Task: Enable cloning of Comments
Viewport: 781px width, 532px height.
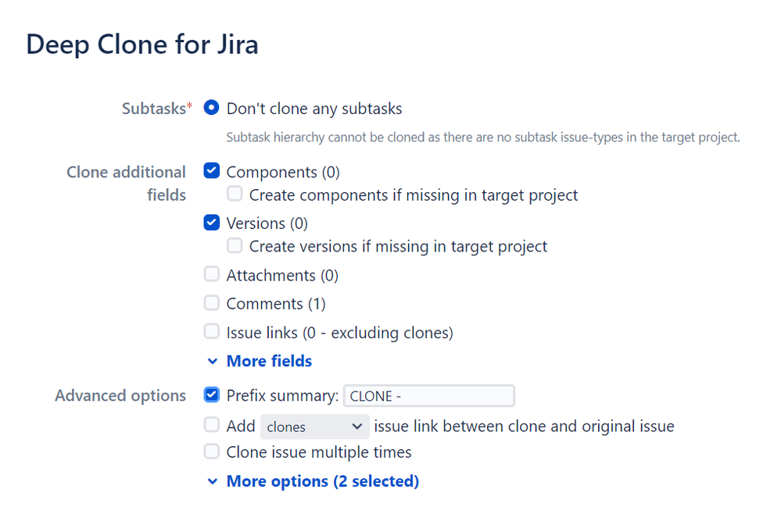Action: [x=211, y=303]
